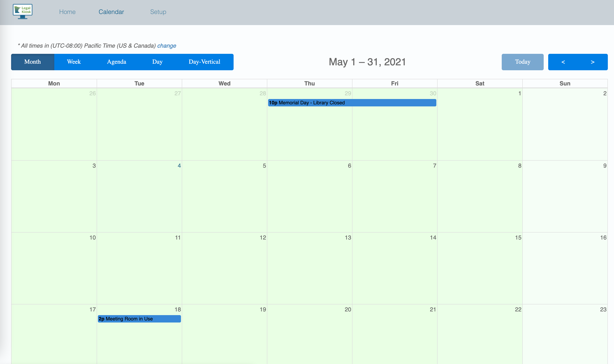Image resolution: width=614 pixels, height=364 pixels.
Task: Select day number 18
Action: (x=178, y=309)
